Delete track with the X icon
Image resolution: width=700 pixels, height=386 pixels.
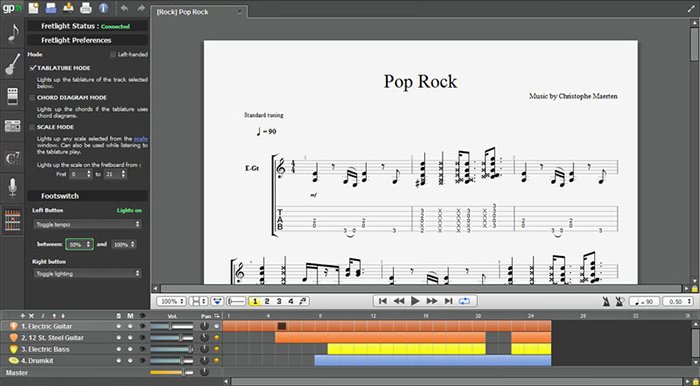click(31, 315)
